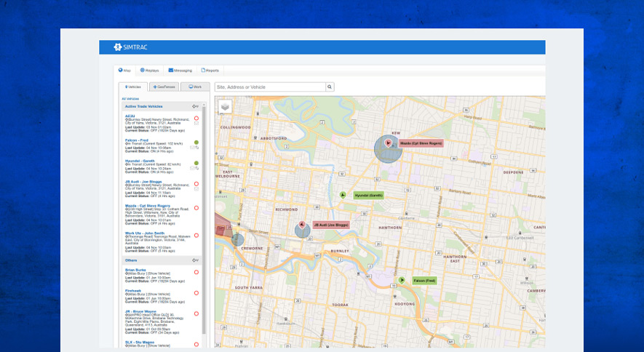The image size is (644, 352).
Task: Click the green status dot for Falcon - Fred
Action: [x=196, y=143]
